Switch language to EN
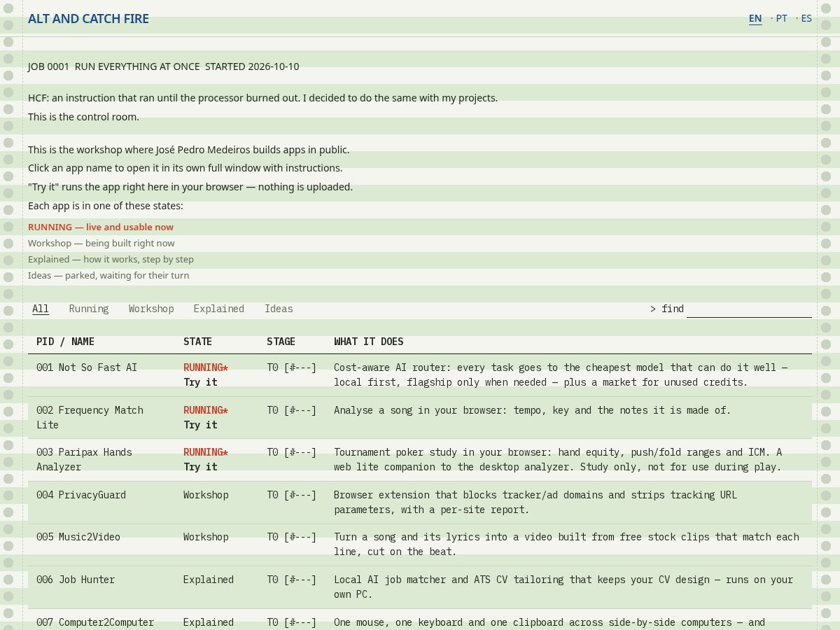Image resolution: width=840 pixels, height=630 pixels. (x=755, y=18)
